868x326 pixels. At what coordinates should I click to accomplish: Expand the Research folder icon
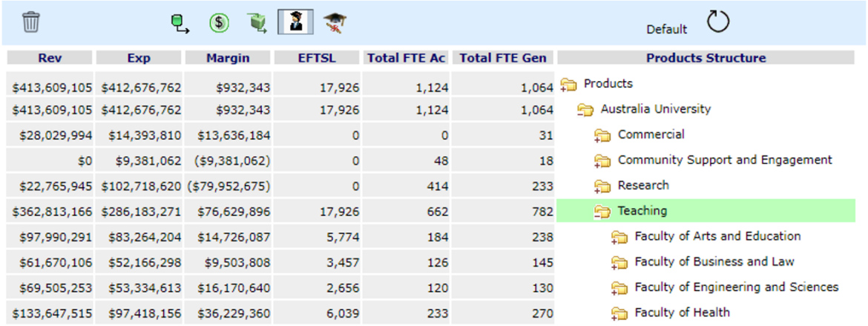(602, 186)
